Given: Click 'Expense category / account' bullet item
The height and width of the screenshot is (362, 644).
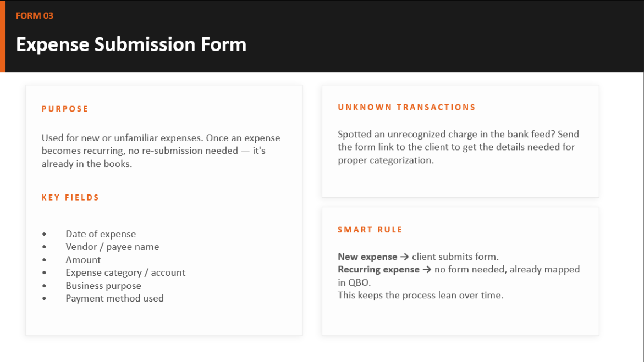Looking at the screenshot, I should click(x=125, y=272).
